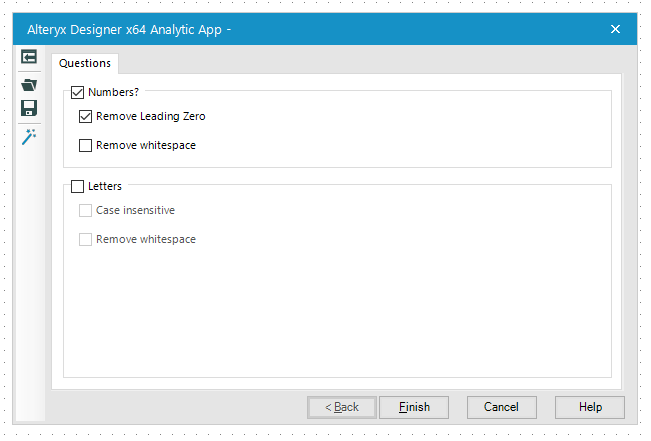Click the open-folder icon in the sidebar

click(29, 85)
